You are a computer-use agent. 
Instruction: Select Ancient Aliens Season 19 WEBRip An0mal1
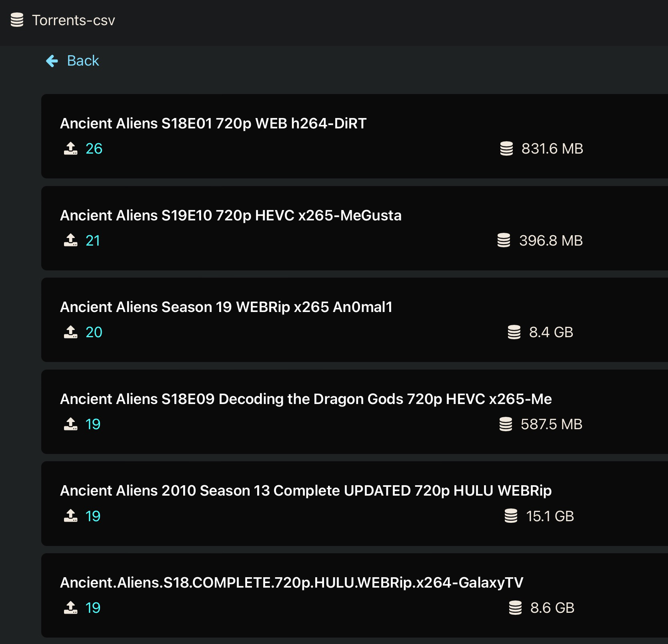226,307
